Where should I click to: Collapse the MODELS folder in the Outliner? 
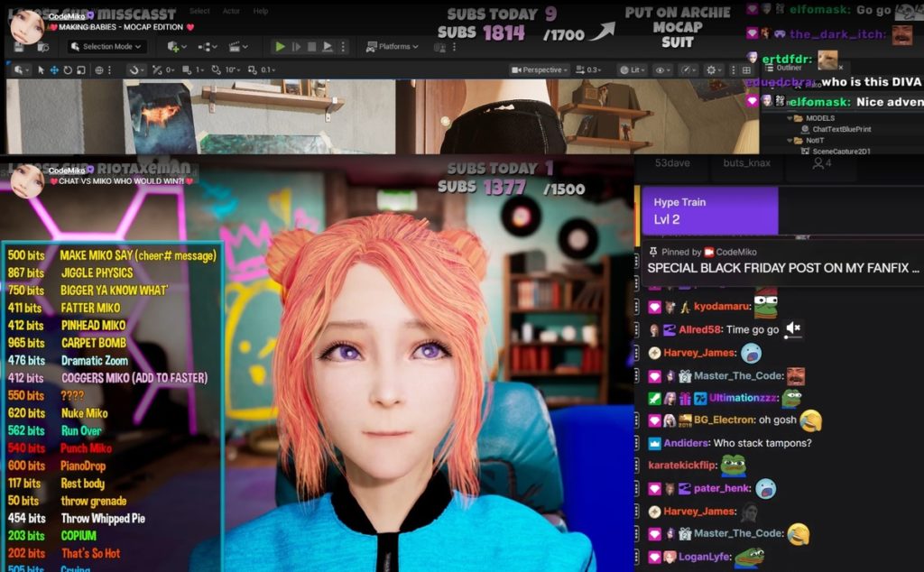(x=788, y=116)
